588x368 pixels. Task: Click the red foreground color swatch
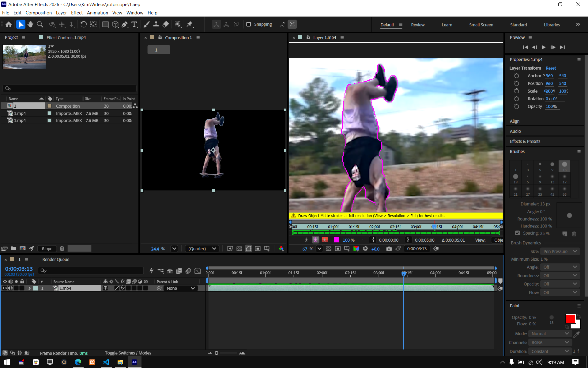point(570,319)
